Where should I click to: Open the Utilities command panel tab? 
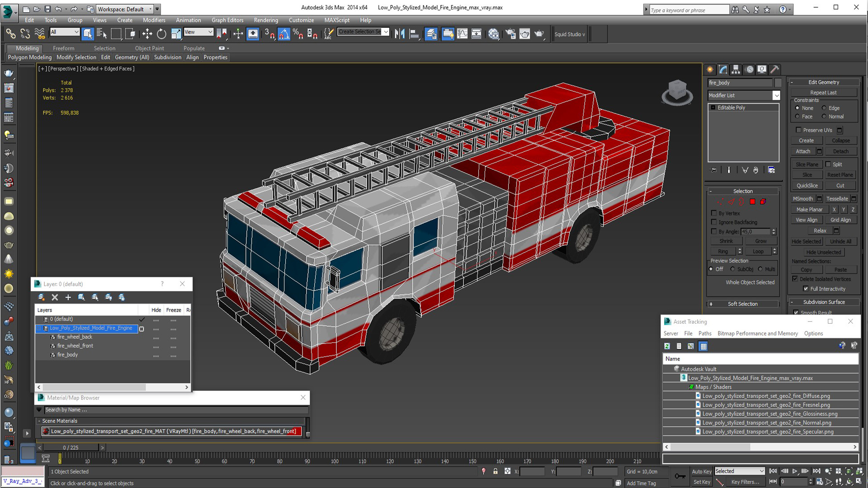point(775,69)
